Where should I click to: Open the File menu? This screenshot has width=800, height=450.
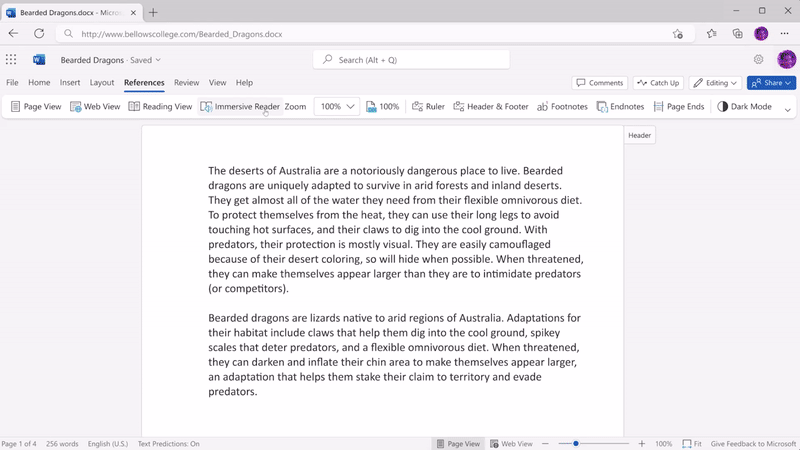(x=12, y=83)
